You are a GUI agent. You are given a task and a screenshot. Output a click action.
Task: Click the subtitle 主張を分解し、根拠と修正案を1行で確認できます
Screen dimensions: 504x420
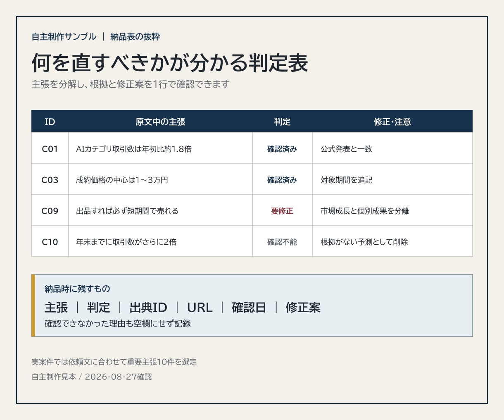[x=131, y=84]
